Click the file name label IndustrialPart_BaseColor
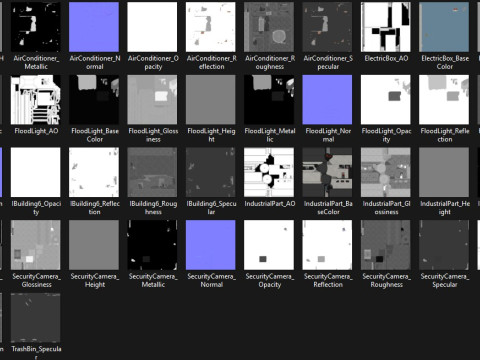Viewport: 480px width, 360px height. (x=328, y=208)
